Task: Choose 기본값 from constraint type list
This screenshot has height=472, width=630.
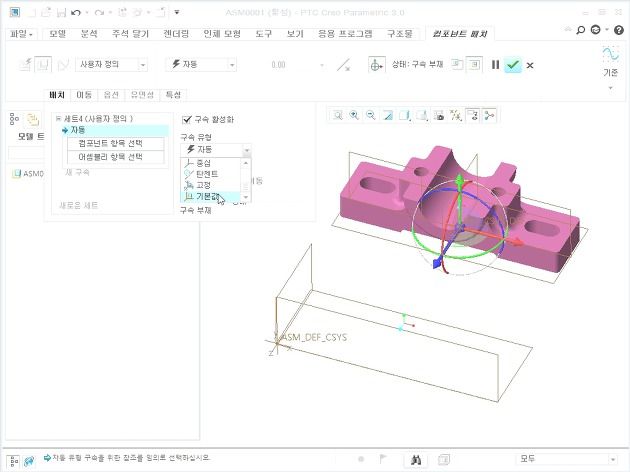Action: 211,196
